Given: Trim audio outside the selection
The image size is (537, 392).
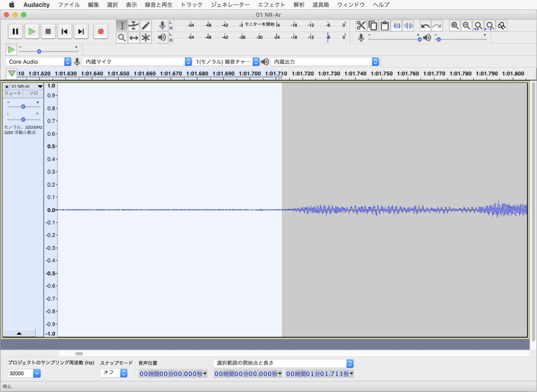Looking at the screenshot, I should point(396,26).
